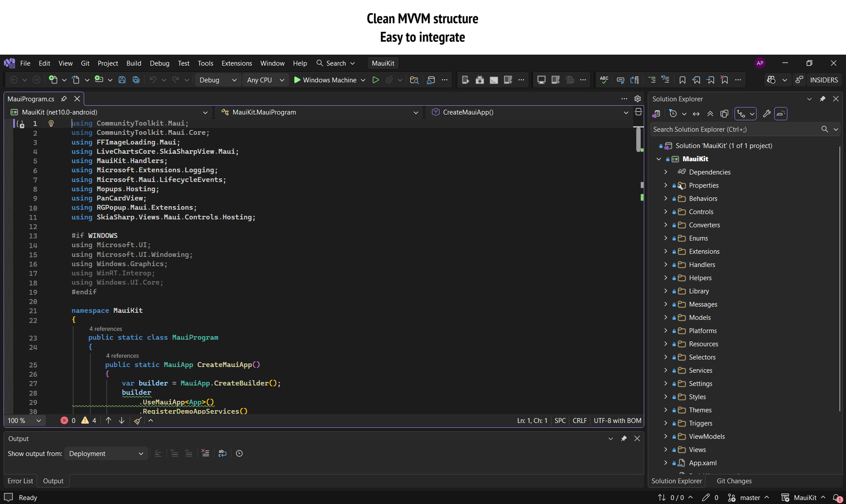This screenshot has height=504, width=846.
Task: Select the Find in Files tool
Action: coord(414,80)
